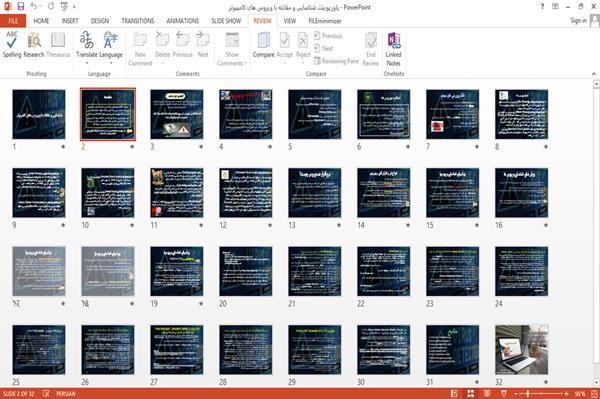Start Slide Show from status bar icon
The height and width of the screenshot is (399, 600).
504,393
